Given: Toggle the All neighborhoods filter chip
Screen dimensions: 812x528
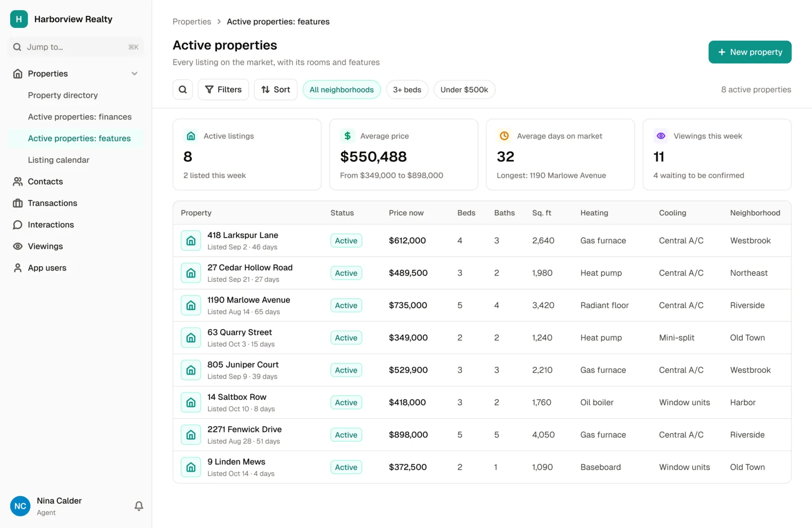Looking at the screenshot, I should [x=342, y=90].
